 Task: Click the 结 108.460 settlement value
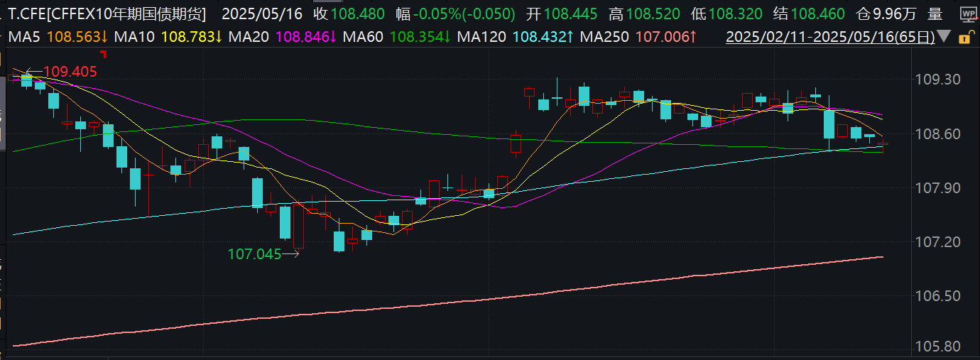809,14
